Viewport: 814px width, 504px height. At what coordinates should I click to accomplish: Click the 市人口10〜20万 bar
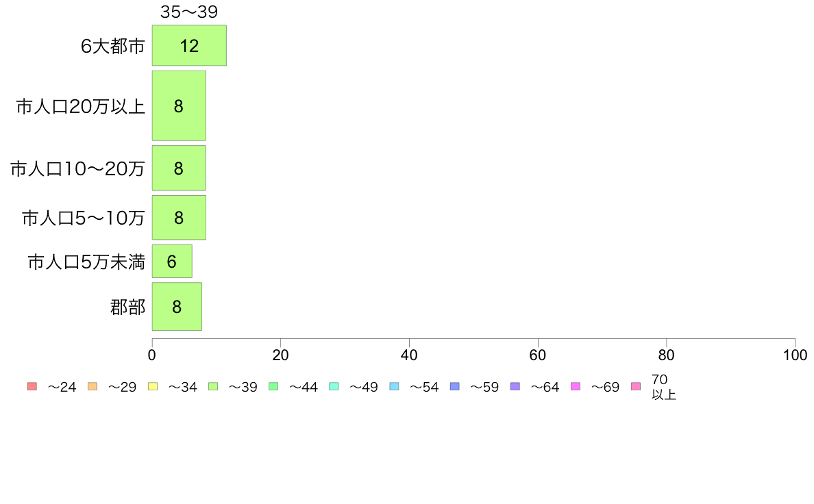179,168
